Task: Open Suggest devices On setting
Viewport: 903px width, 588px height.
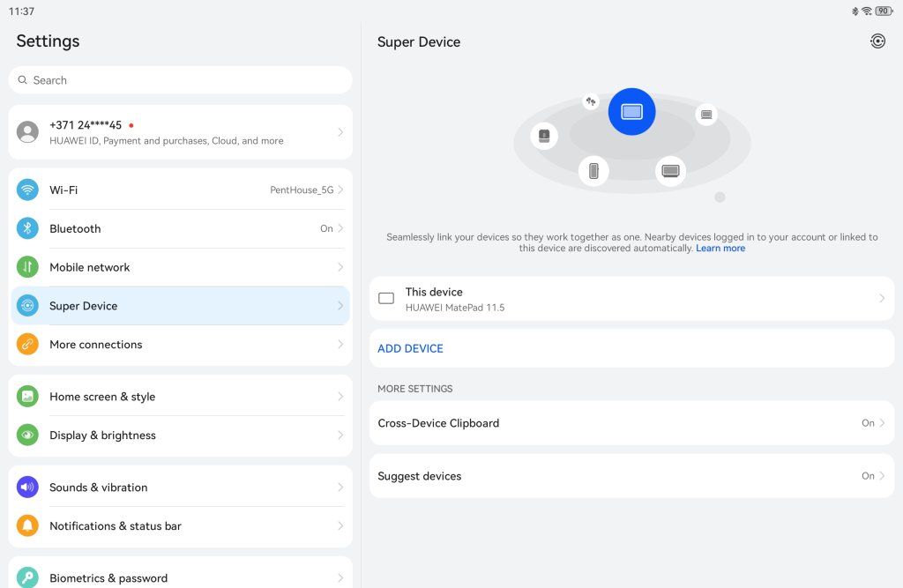Action: click(631, 476)
